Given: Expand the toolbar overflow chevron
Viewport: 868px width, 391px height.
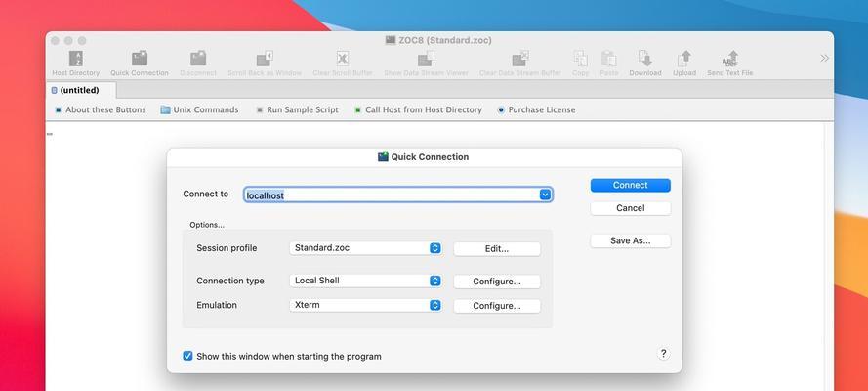Looking at the screenshot, I should point(824,58).
